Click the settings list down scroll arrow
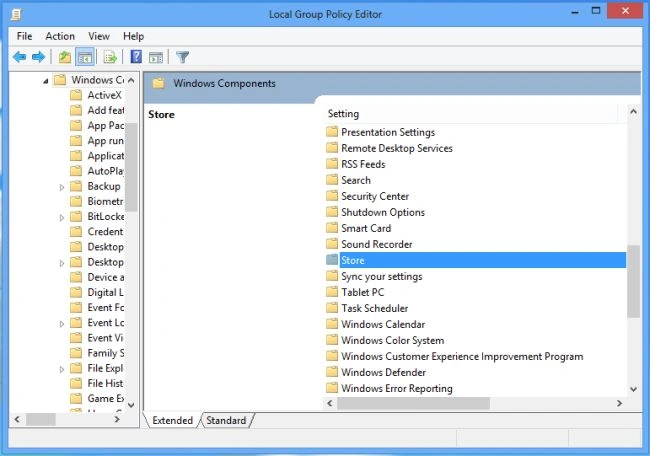650x456 pixels. tap(633, 389)
